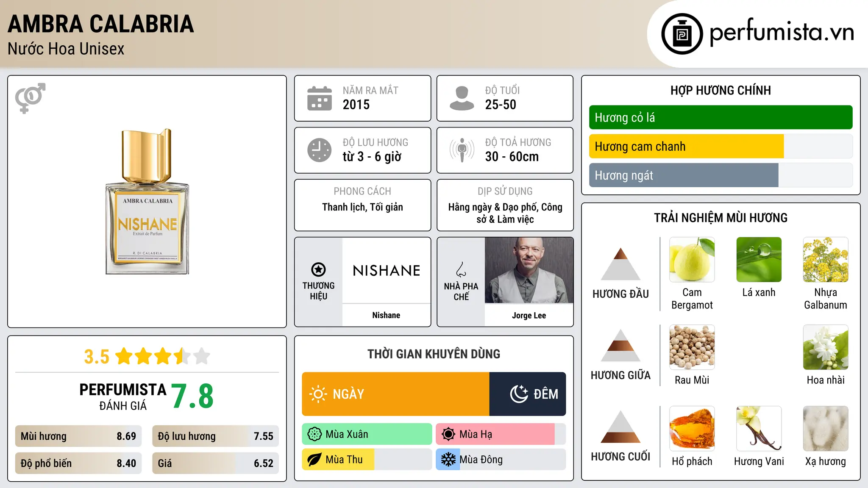The height and width of the screenshot is (488, 868).
Task: Click the Mùi hương 8.69 score bar
Action: tap(78, 436)
